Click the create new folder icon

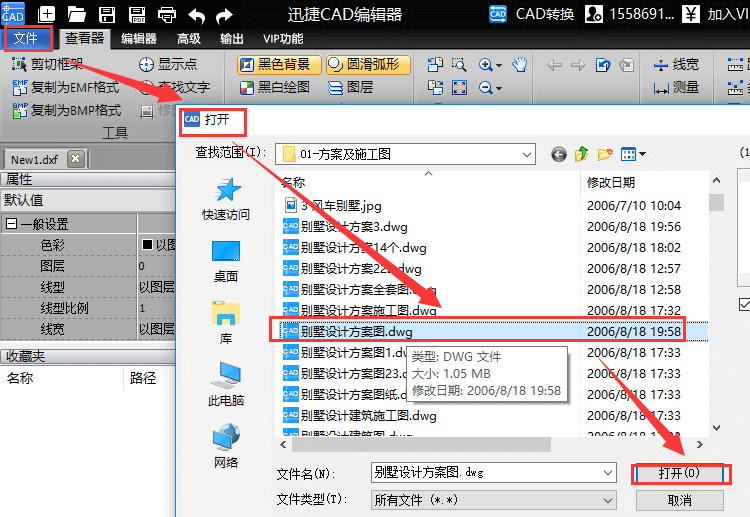tap(605, 154)
